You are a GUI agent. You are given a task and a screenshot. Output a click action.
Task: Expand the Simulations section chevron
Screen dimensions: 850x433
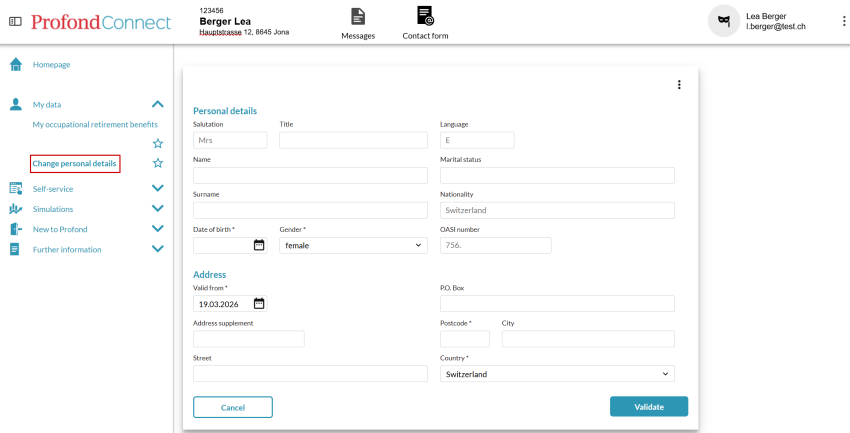158,208
